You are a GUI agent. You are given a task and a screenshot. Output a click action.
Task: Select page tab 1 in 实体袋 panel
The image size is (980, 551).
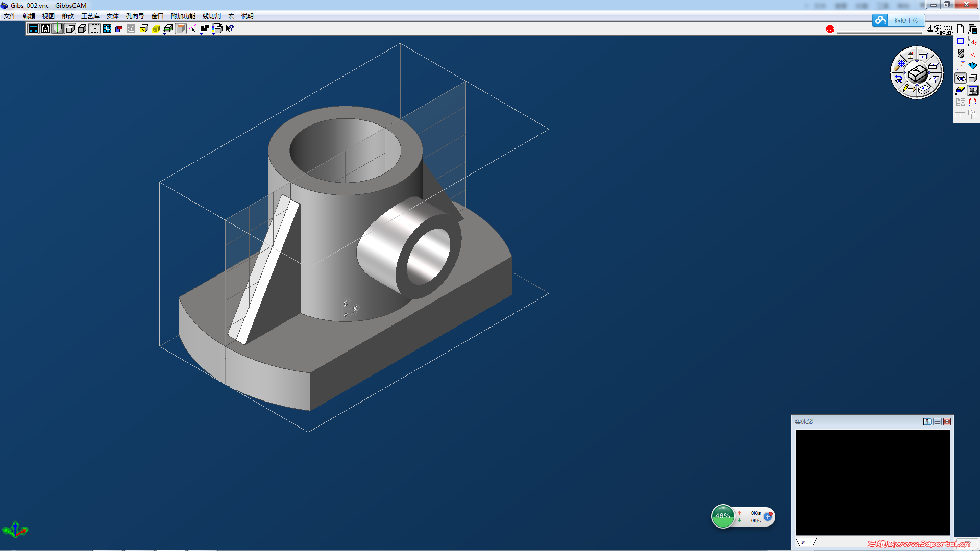pyautogui.click(x=806, y=542)
